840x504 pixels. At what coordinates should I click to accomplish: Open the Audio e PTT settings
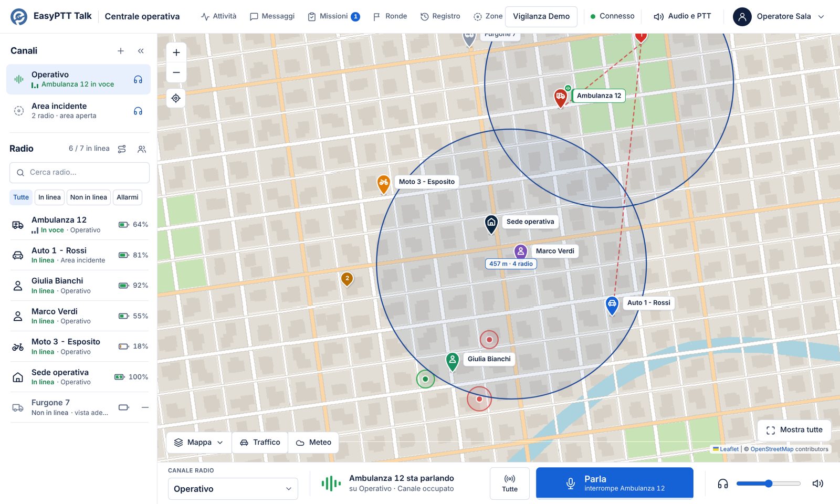pyautogui.click(x=682, y=16)
